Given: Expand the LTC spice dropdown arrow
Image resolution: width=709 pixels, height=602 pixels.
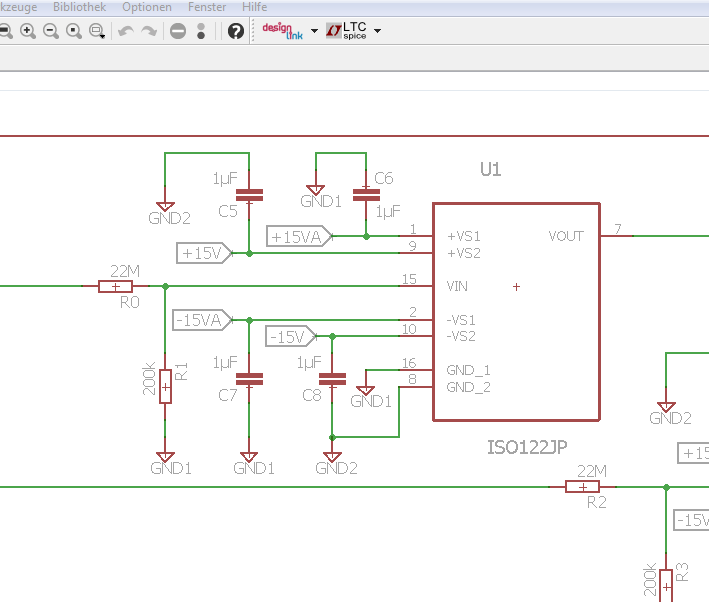Looking at the screenshot, I should (x=377, y=31).
